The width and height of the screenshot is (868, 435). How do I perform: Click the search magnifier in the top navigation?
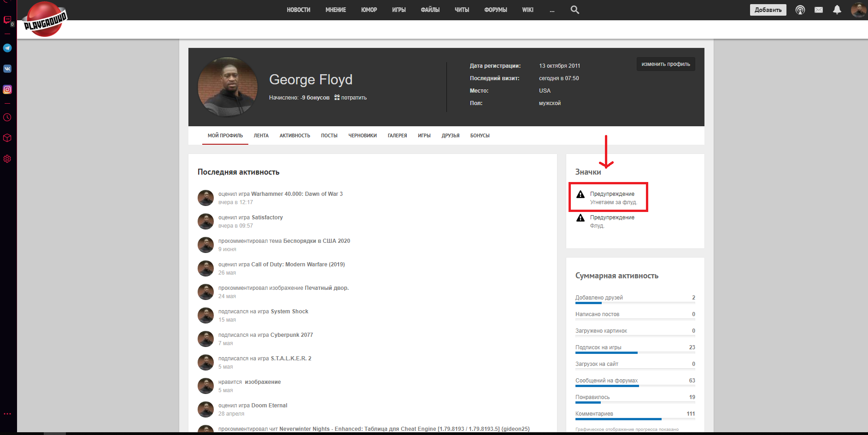(575, 10)
